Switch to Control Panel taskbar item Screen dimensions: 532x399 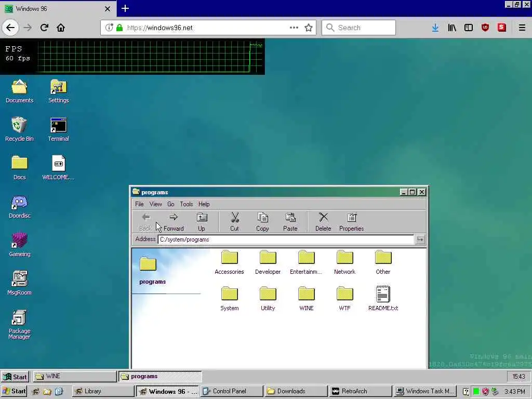231,391
